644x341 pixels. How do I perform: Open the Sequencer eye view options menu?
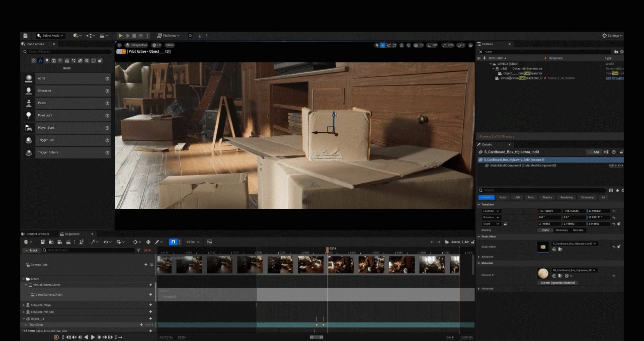[x=107, y=242]
